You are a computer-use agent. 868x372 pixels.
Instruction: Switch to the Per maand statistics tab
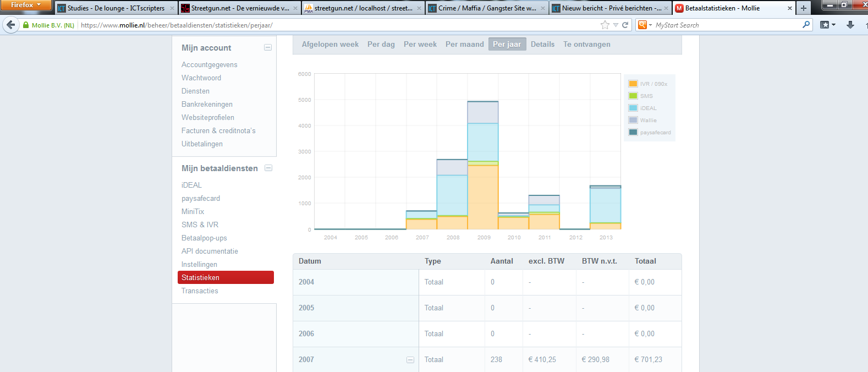[x=464, y=44]
